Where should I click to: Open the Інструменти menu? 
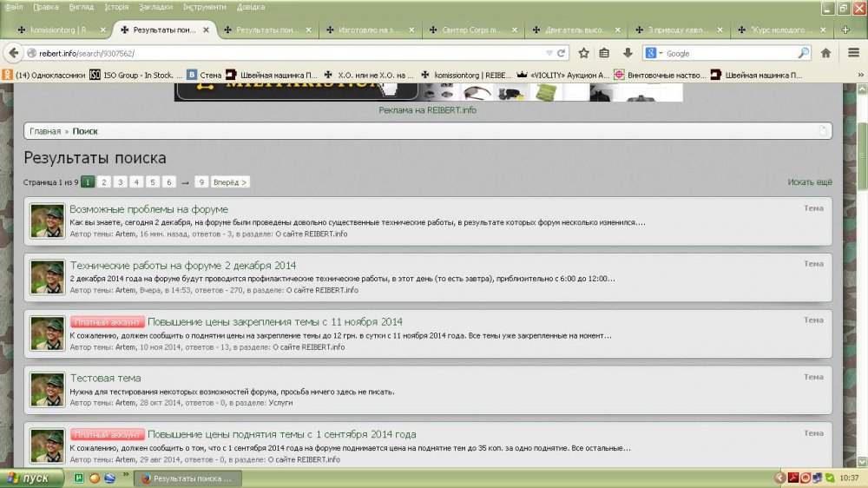pyautogui.click(x=204, y=7)
